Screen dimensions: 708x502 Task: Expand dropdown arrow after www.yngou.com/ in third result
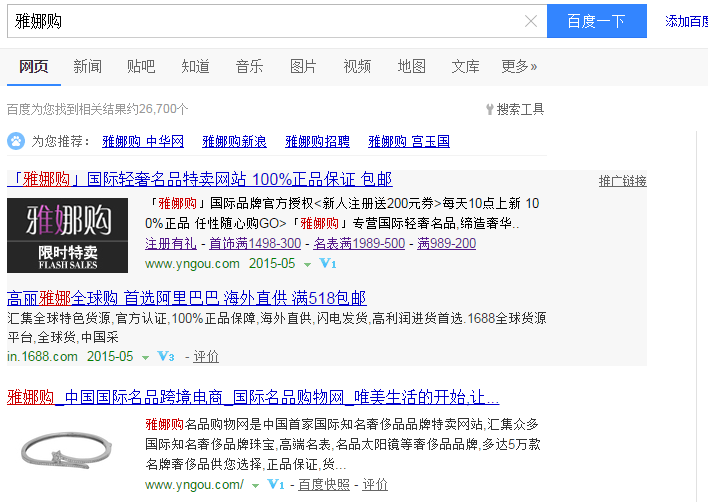tap(256, 485)
